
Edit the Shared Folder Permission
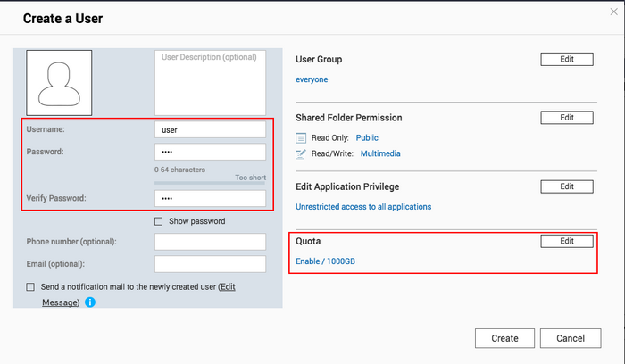click(567, 118)
